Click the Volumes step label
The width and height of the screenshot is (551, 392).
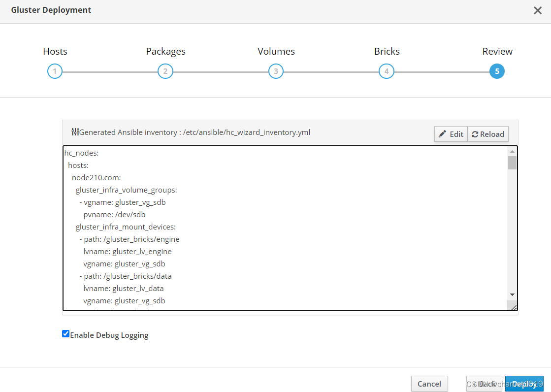pyautogui.click(x=276, y=51)
